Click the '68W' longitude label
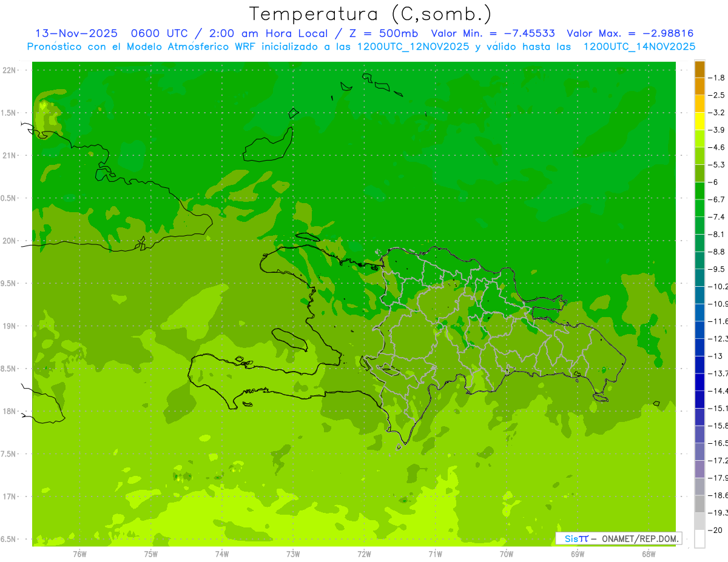 [649, 554]
